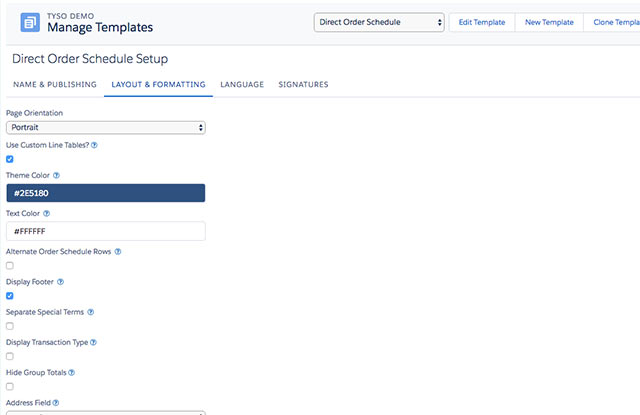Viewport: 640px width, 415px height.
Task: Expand the Direct Order Schedule template selector
Action: [x=379, y=22]
